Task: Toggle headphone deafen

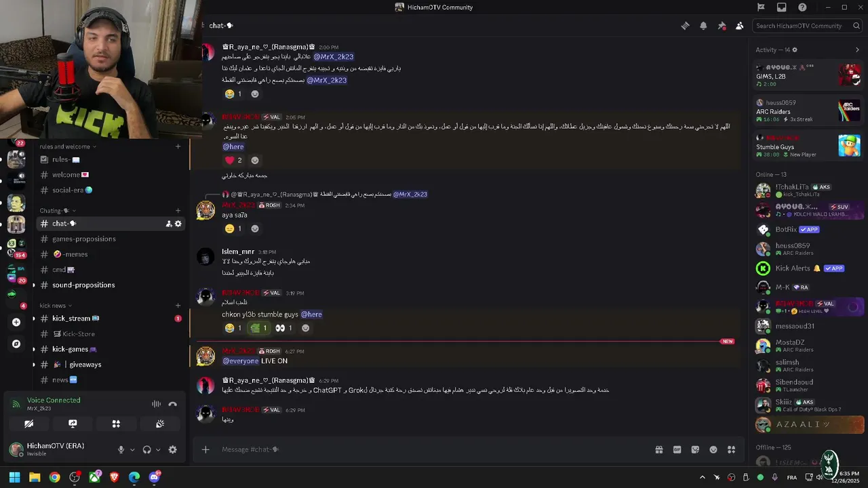Action: click(x=146, y=449)
